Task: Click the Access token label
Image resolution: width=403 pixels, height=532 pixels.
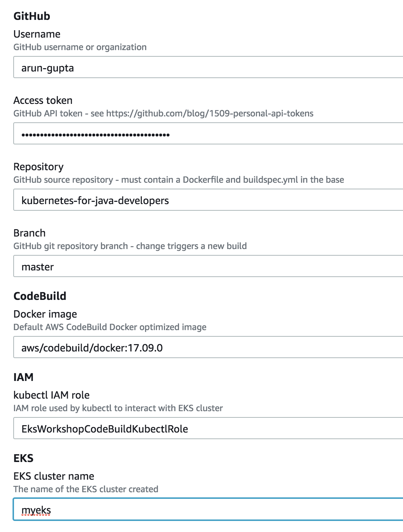Action: 43,101
